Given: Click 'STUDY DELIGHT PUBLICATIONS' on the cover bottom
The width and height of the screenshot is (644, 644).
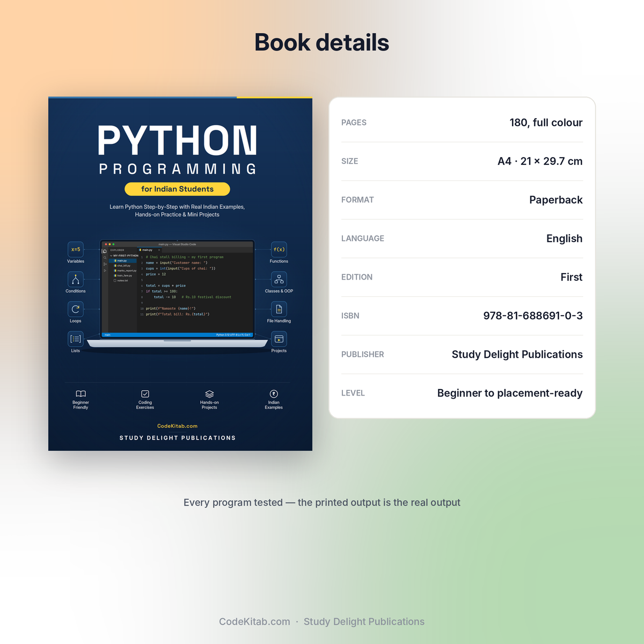Looking at the screenshot, I should pos(178,438).
